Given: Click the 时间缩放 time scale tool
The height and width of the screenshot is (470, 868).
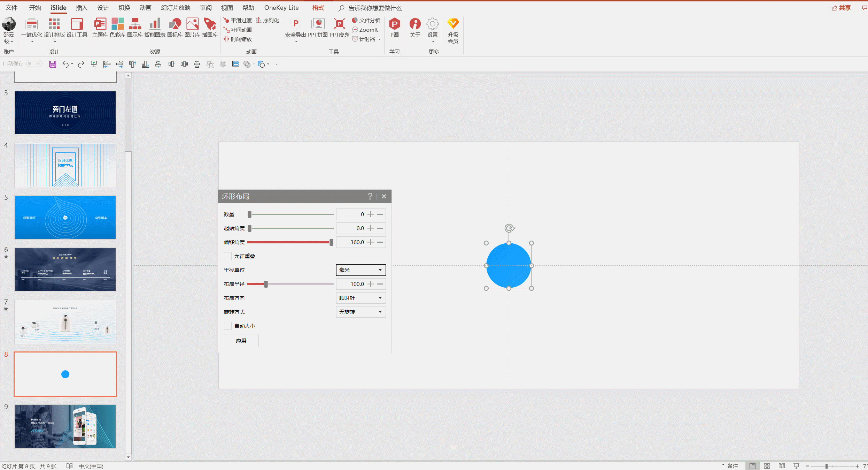Looking at the screenshot, I should (238, 39).
